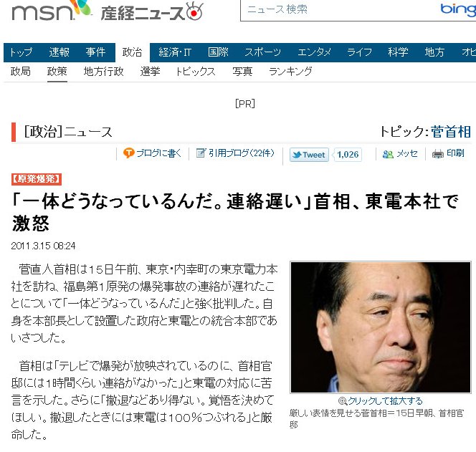The image size is (476, 452).
Task: Open the '速報' navigation tab
Action: pyautogui.click(x=59, y=52)
